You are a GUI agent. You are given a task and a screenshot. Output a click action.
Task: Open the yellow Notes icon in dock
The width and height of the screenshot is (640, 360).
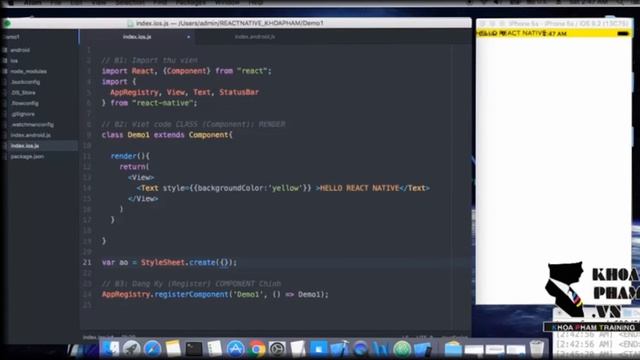[173, 349]
